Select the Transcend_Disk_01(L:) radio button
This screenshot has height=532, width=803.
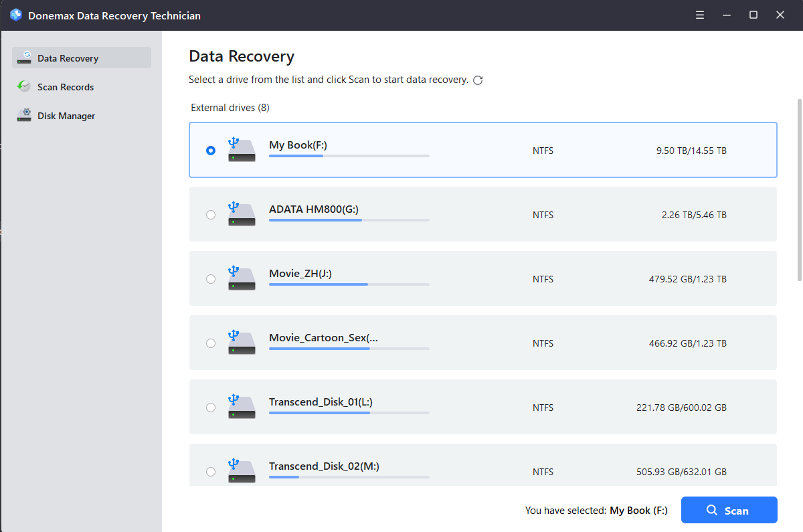(211, 408)
